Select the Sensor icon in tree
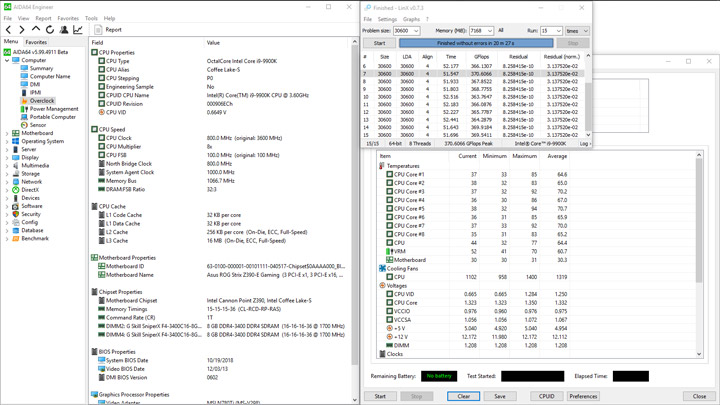Viewport: 720px width, 405px height. pos(24,125)
